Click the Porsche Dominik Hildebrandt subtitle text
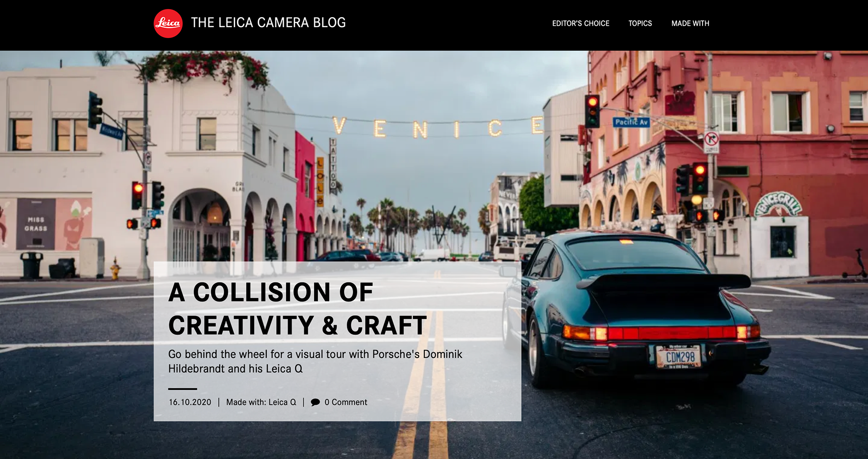868x459 pixels. [315, 361]
